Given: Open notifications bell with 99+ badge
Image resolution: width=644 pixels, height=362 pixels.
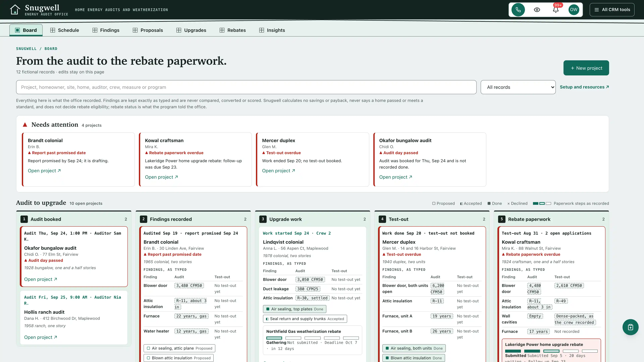Looking at the screenshot, I should click(555, 10).
